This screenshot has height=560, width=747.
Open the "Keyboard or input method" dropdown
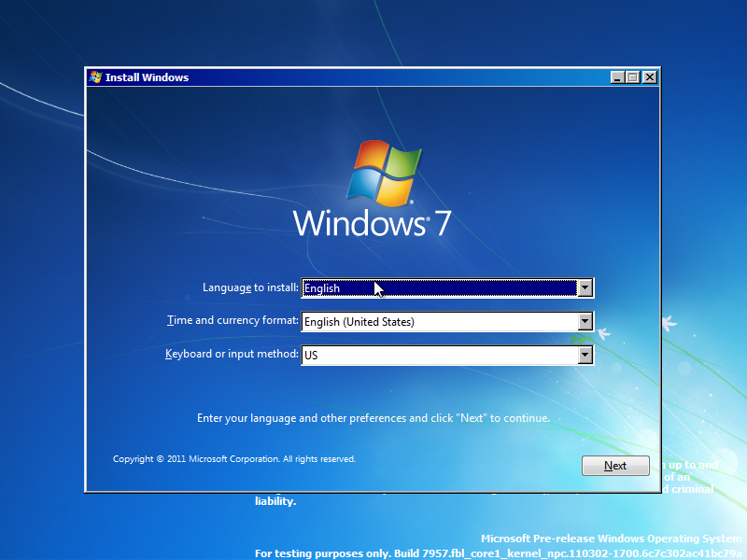point(585,355)
